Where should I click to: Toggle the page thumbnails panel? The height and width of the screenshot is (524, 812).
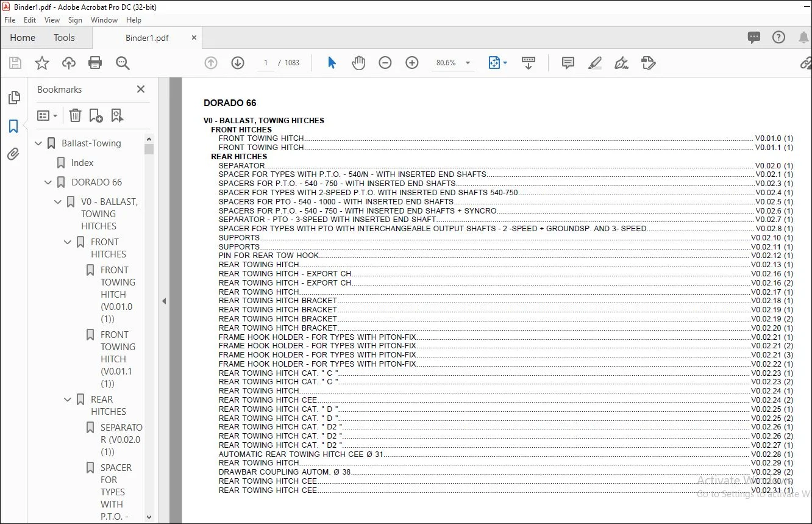pos(13,98)
